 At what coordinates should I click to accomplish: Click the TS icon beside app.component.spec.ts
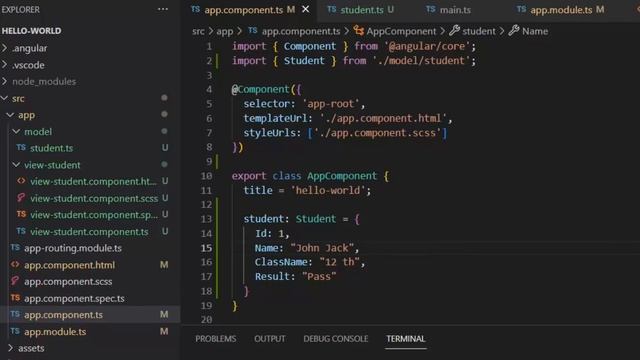[15, 298]
